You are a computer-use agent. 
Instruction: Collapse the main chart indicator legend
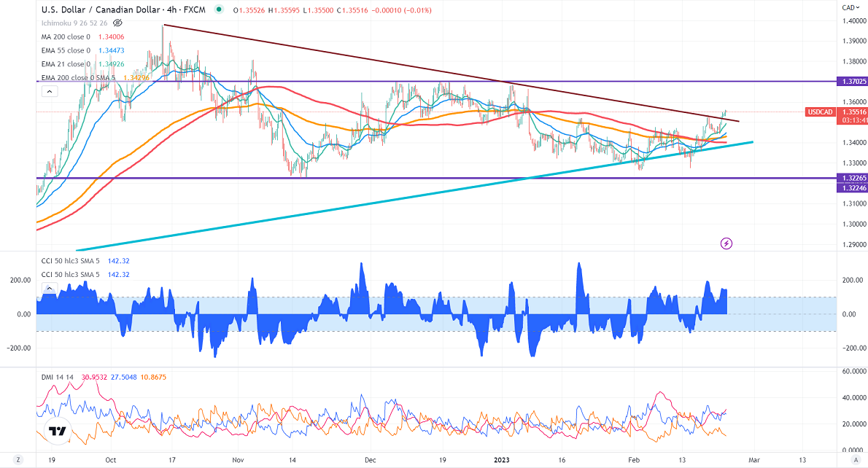click(x=49, y=92)
